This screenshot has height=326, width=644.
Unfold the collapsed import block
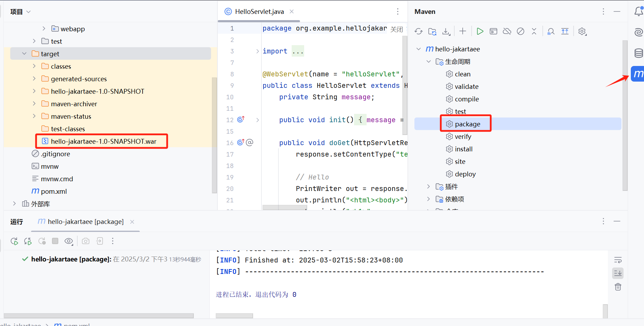[x=257, y=51]
